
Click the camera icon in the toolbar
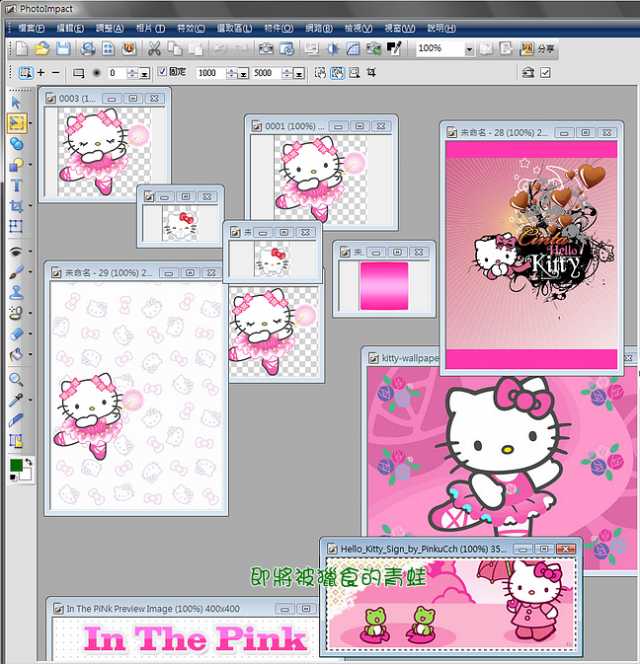pos(266,49)
